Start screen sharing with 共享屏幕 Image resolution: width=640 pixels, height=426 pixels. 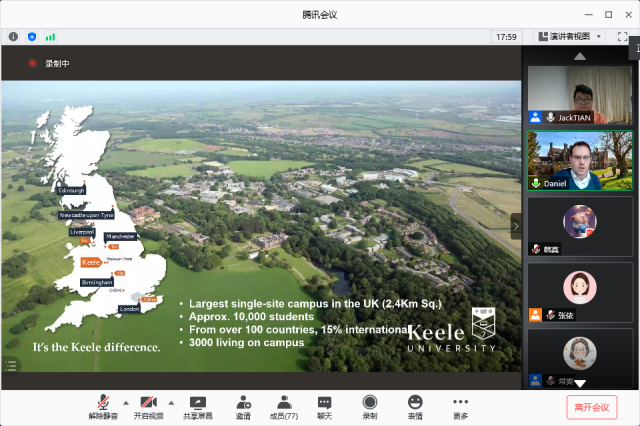pos(198,407)
